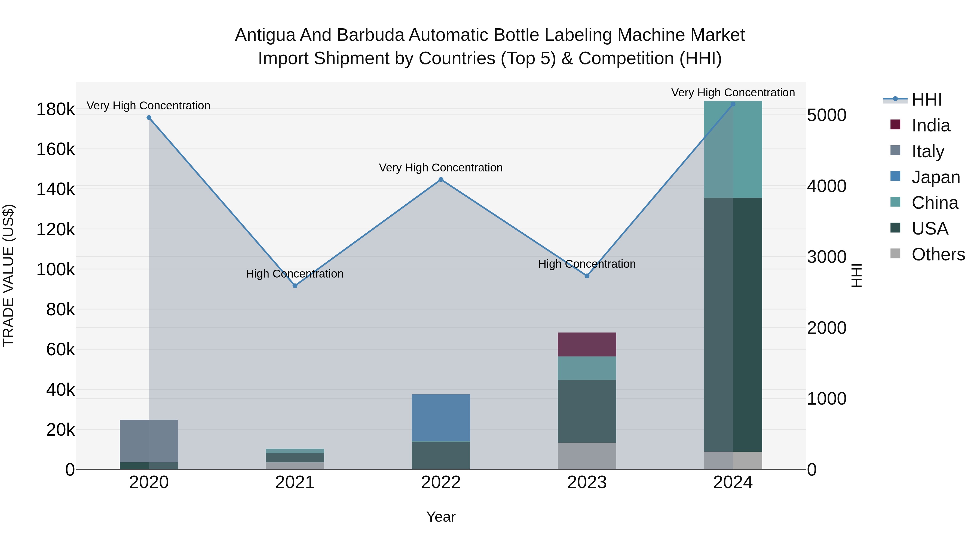This screenshot has height=551, width=980.
Task: Click the 2024 HHI data point
Action: click(733, 104)
